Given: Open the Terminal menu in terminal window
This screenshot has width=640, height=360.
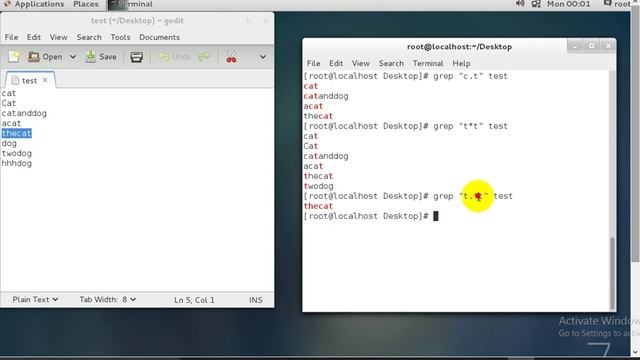Looking at the screenshot, I should click(x=428, y=63).
